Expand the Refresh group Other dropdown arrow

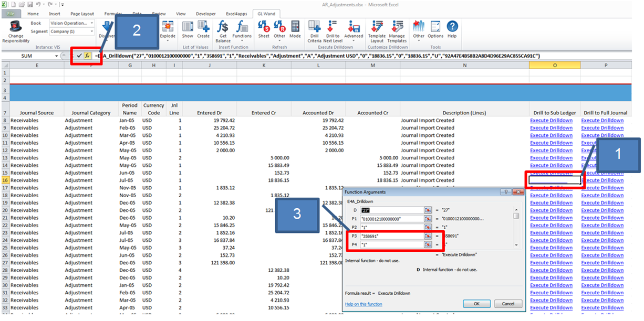279,42
